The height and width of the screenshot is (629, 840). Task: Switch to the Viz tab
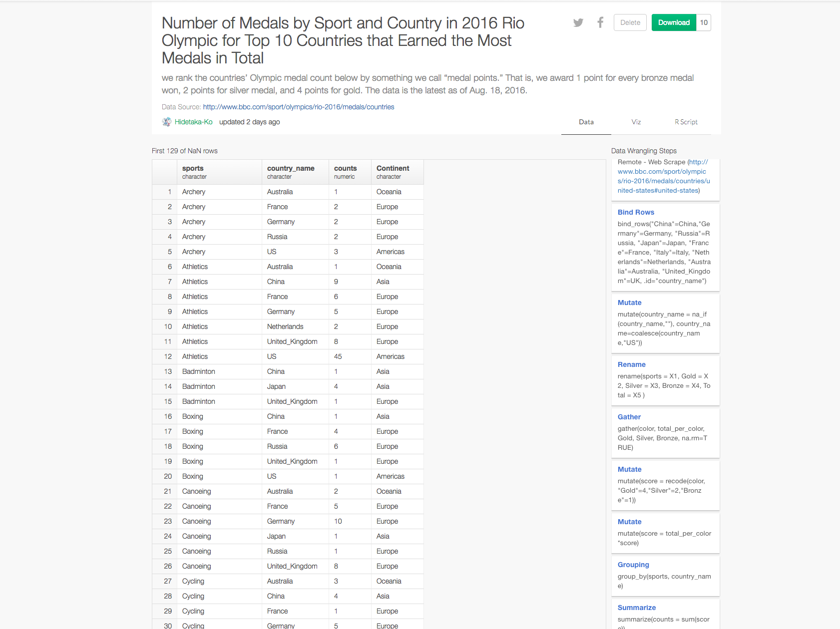click(x=636, y=122)
